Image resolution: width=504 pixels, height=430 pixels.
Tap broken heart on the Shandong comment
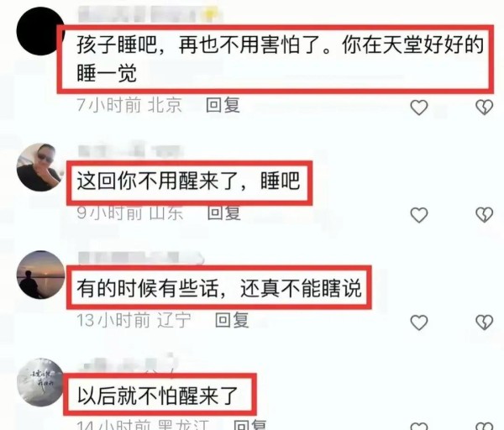[484, 215]
